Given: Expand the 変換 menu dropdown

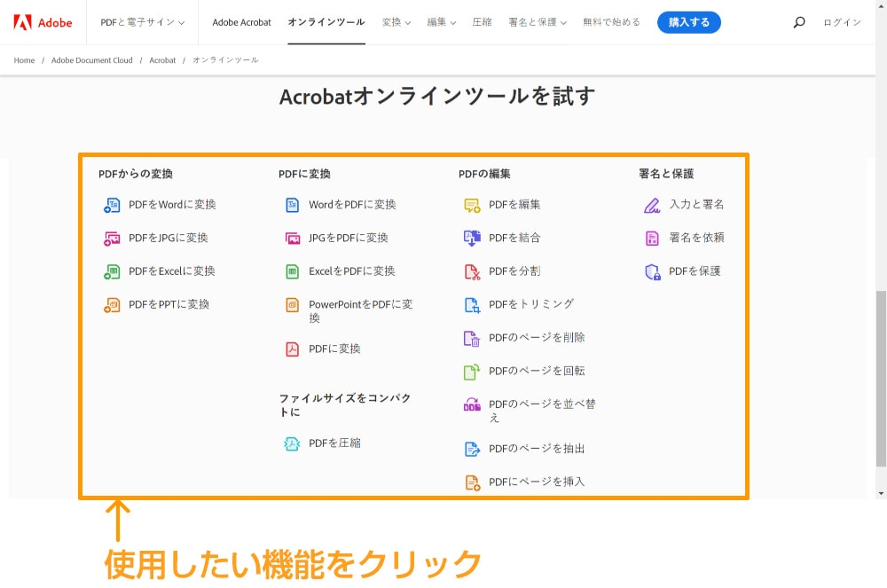Looking at the screenshot, I should pos(396,22).
